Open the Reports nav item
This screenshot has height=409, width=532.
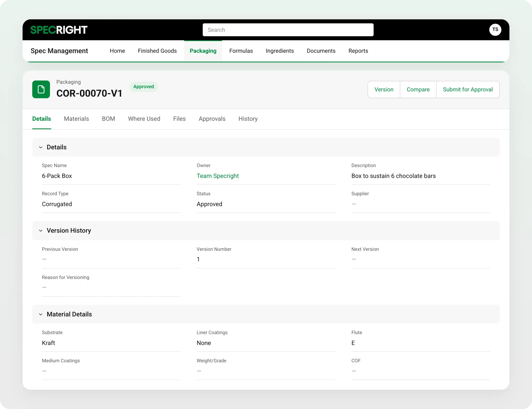(x=358, y=51)
